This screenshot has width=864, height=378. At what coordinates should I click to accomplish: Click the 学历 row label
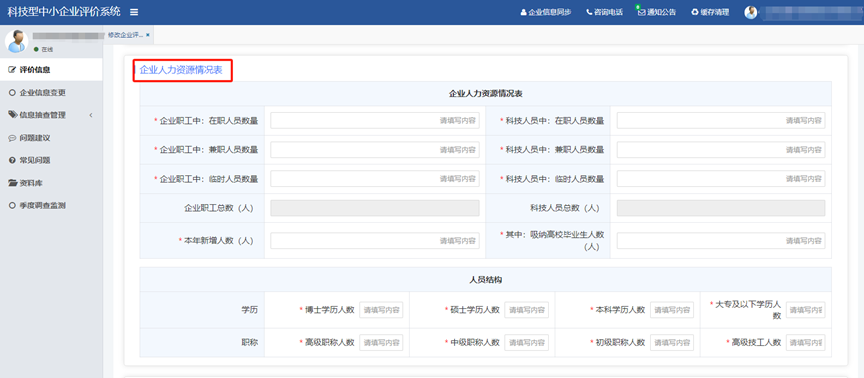pos(249,310)
